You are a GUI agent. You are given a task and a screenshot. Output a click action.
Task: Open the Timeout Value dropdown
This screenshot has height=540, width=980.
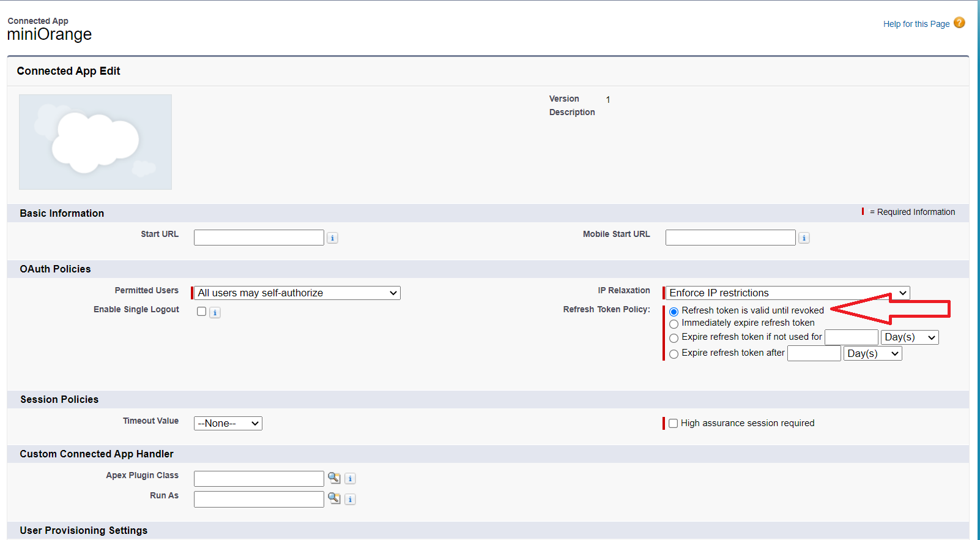click(x=228, y=424)
